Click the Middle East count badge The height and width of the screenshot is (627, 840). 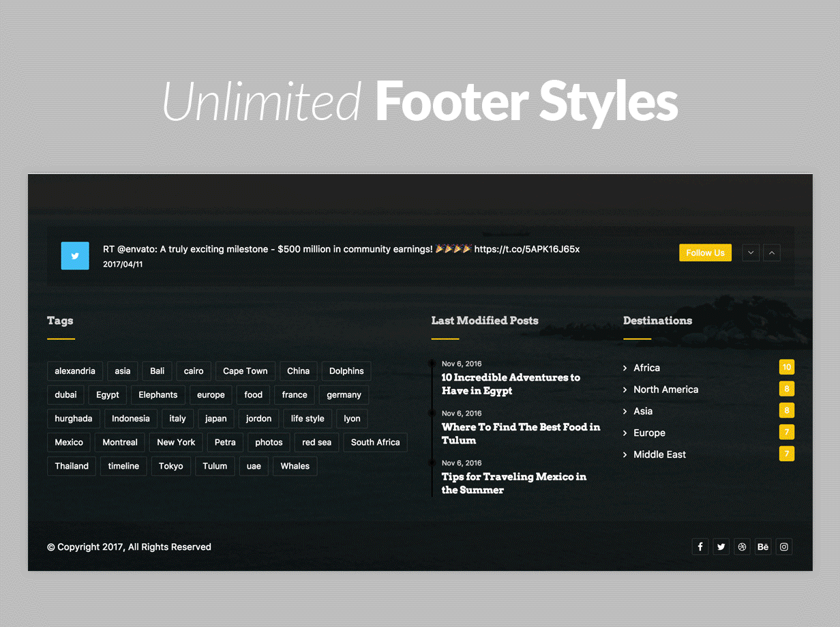787,454
